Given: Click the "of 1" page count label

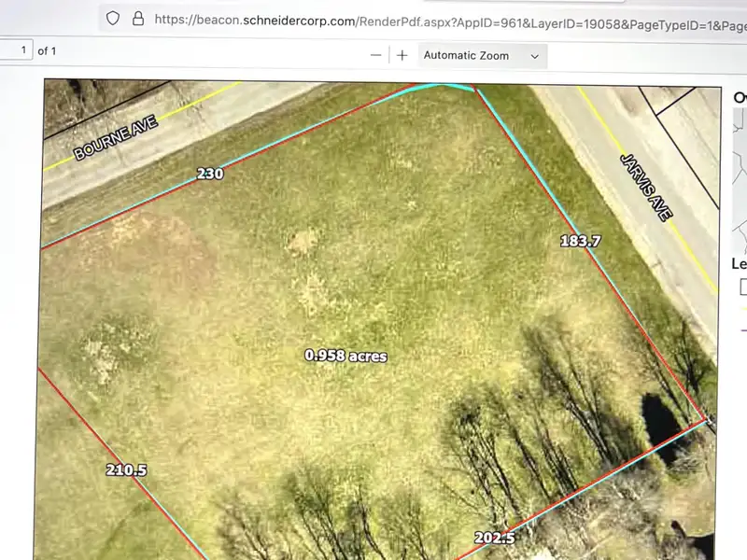Looking at the screenshot, I should pos(47,50).
